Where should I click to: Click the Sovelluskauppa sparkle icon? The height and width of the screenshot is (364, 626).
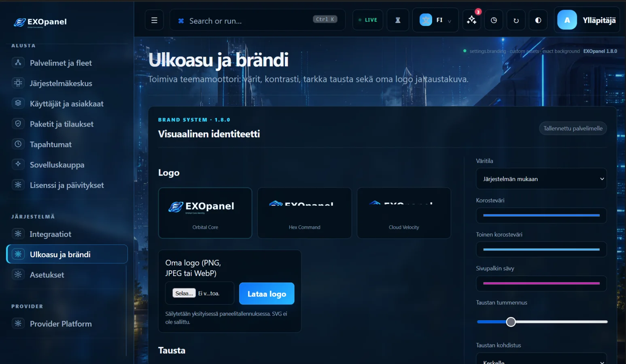pyautogui.click(x=18, y=164)
